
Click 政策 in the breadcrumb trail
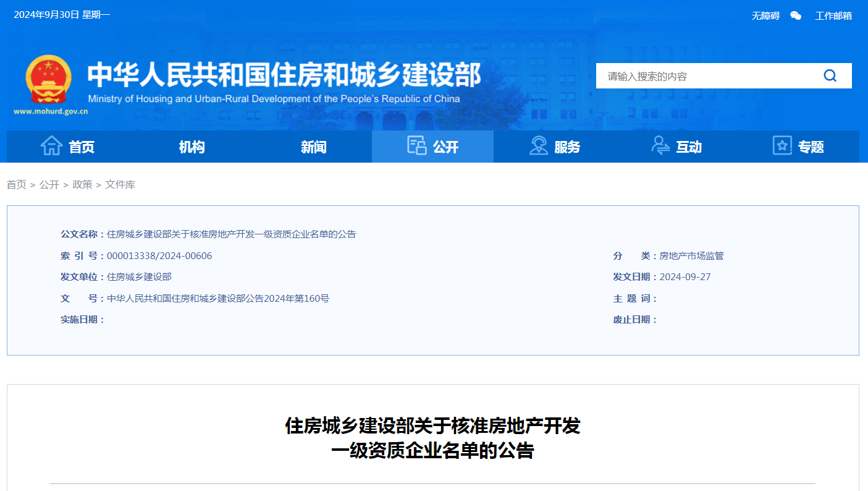coord(82,184)
